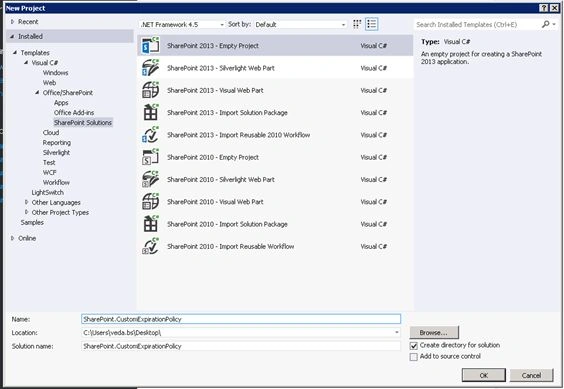Viewport: 564px width, 389px height.
Task: Switch to medium icons list view
Action: point(372,24)
